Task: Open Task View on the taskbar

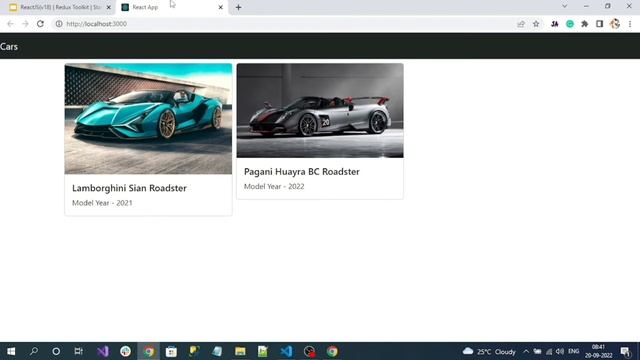Action: click(78, 351)
